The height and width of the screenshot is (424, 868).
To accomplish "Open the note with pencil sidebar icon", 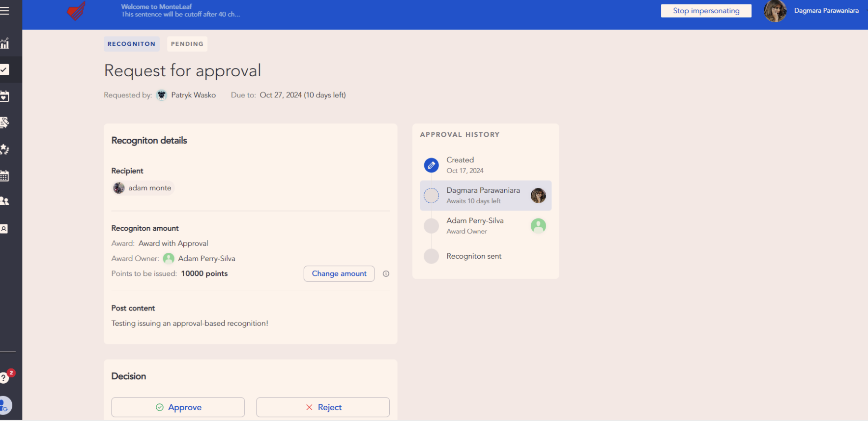I will pos(5,122).
